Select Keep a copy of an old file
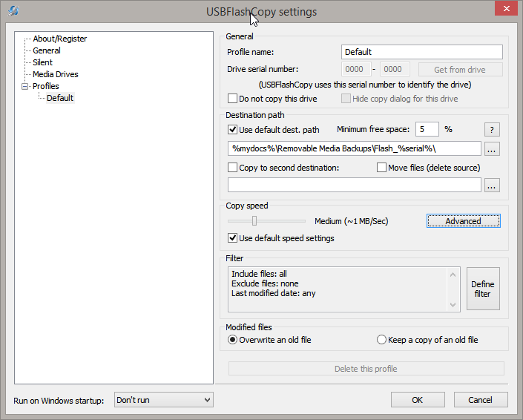This screenshot has width=523, height=420. 381,340
